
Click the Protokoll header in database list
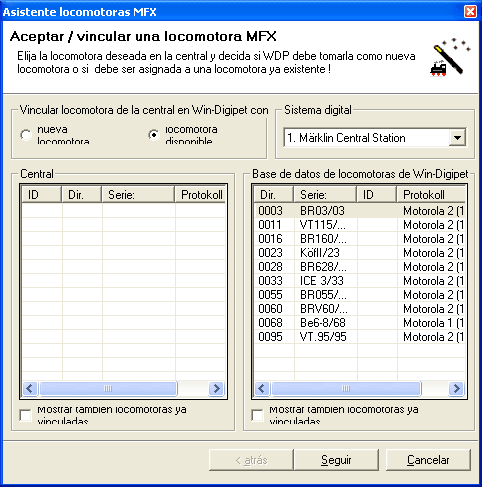point(431,194)
